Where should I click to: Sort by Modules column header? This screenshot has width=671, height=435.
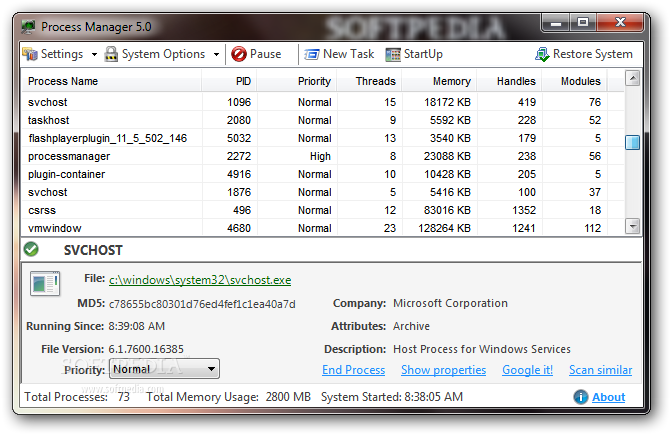(x=574, y=81)
